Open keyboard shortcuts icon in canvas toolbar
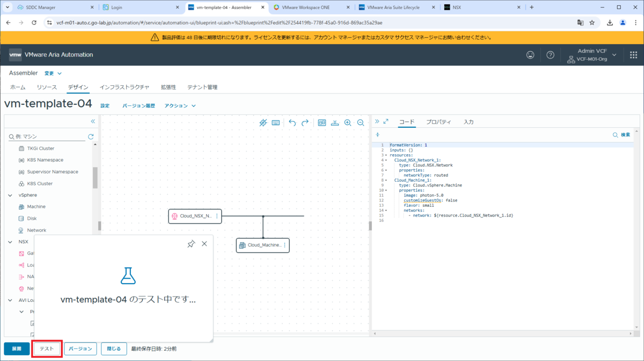Viewport: 644px width, 361px height. tap(276, 122)
